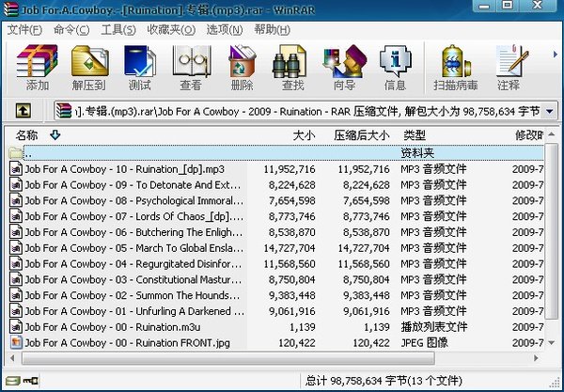Screen dimensions: 564x392
Task: Click the 02 - Summon The Hounds file icon
Action: point(16,295)
